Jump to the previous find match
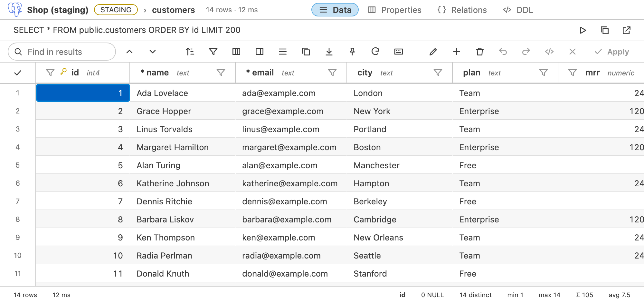644x303 pixels. pos(129,52)
